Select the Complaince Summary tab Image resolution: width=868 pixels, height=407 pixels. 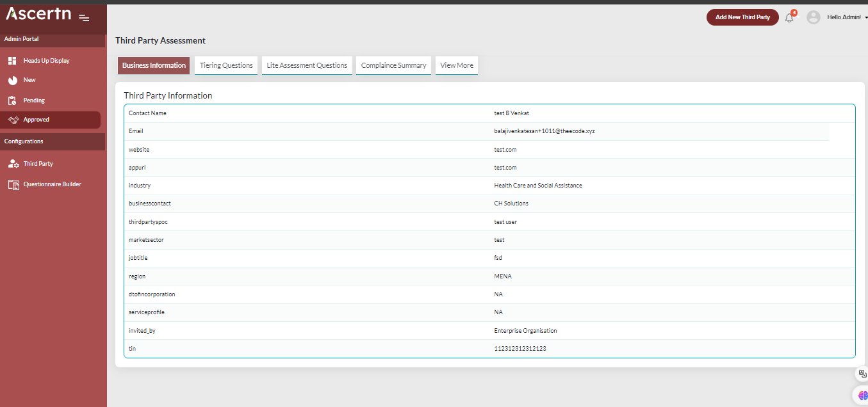(393, 65)
